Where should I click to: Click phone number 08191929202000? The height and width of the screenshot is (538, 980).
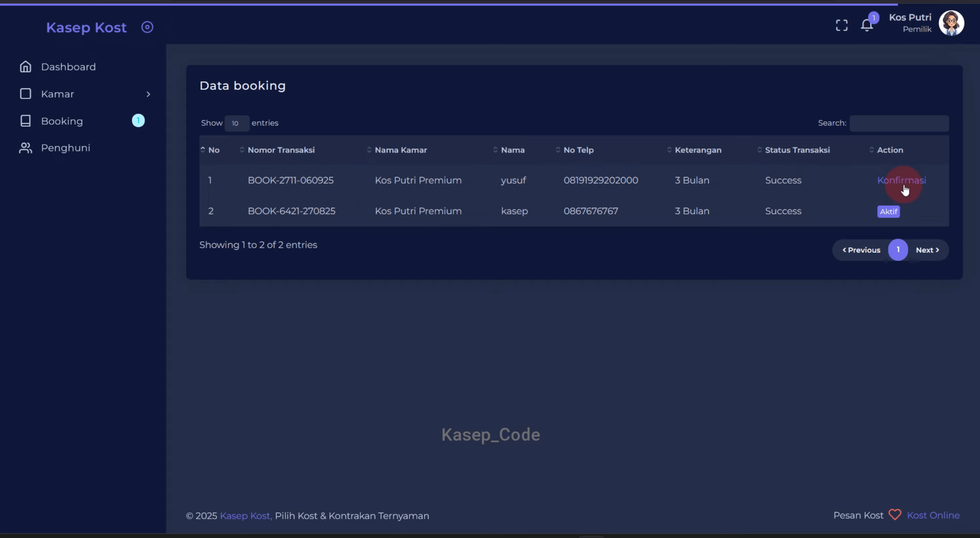click(601, 180)
